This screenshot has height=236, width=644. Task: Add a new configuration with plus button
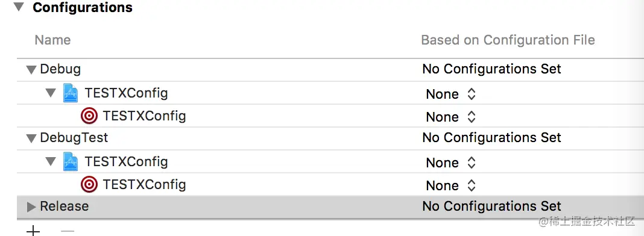click(x=33, y=231)
